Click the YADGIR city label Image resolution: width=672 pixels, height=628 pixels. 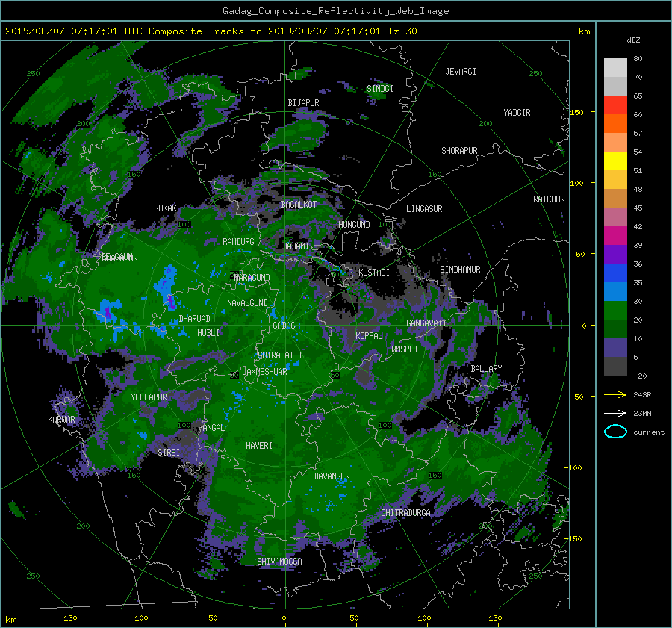pos(517,113)
